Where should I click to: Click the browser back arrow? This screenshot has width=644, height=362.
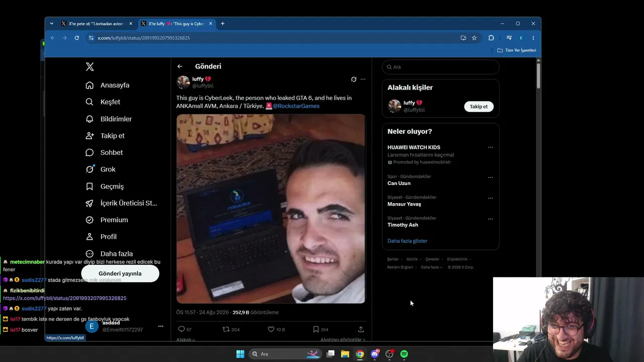tap(52, 38)
